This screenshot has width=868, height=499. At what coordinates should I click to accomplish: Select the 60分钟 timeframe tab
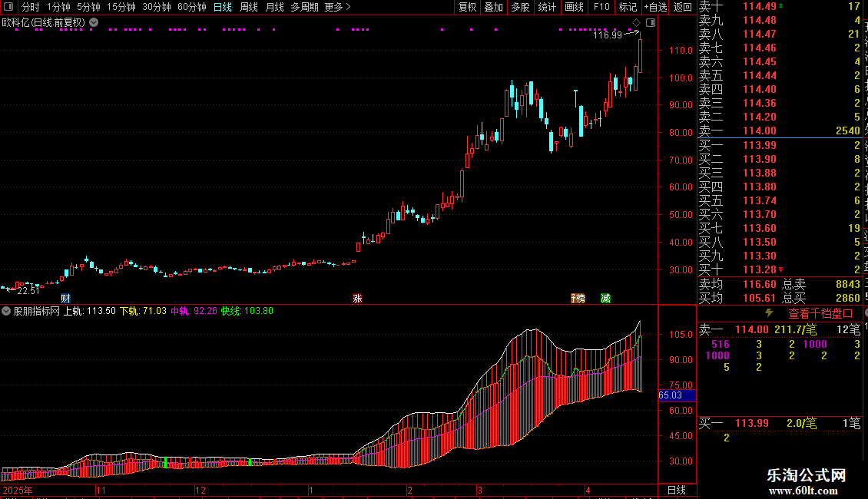(191, 7)
